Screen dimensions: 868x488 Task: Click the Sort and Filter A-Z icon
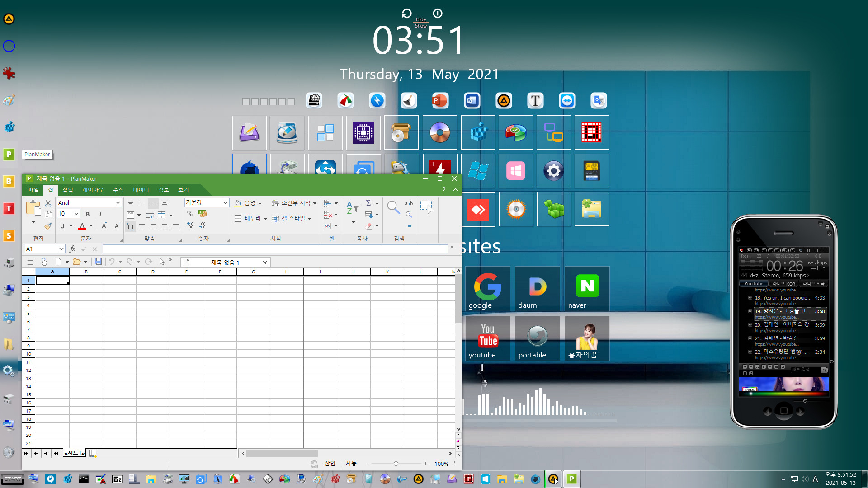tap(353, 208)
